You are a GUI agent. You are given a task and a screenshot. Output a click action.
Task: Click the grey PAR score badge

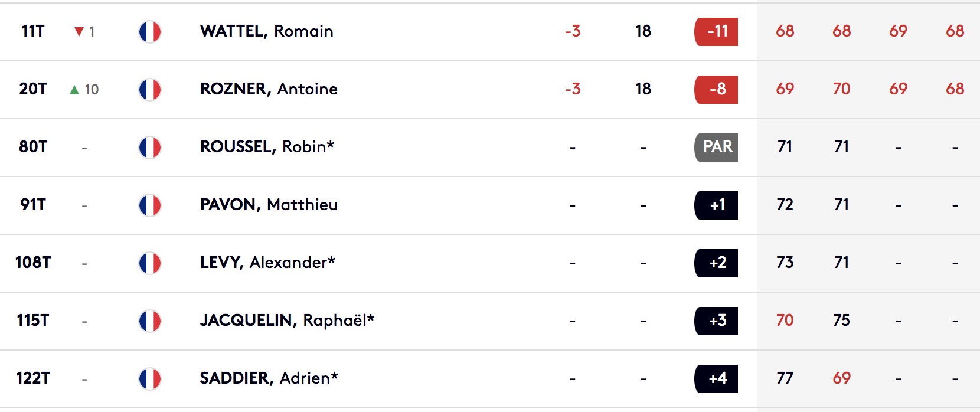[x=716, y=147]
